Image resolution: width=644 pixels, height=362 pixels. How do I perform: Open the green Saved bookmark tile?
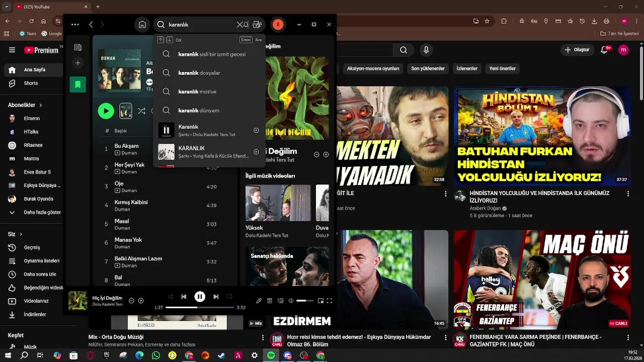tap(78, 84)
